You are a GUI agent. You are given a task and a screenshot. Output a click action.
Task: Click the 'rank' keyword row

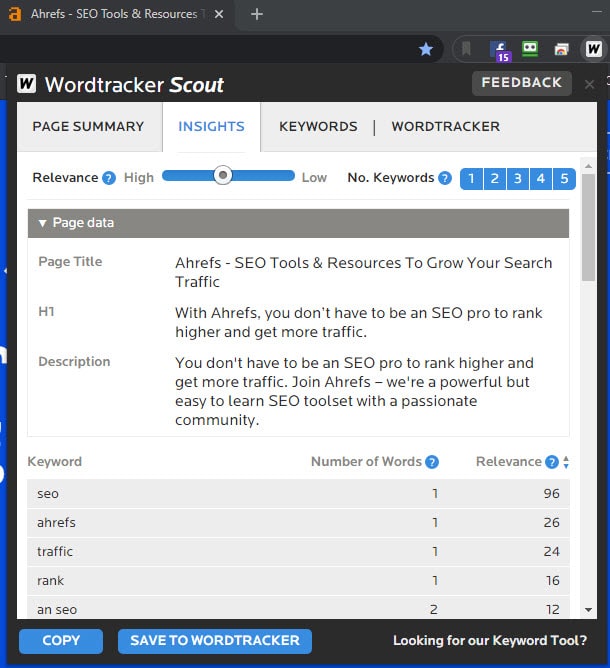click(298, 581)
